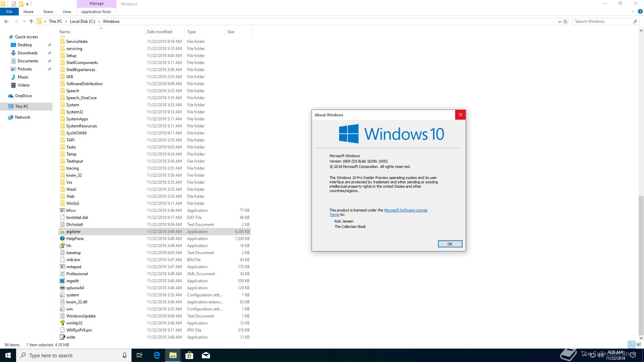Open the Share ribbon tab

click(48, 12)
